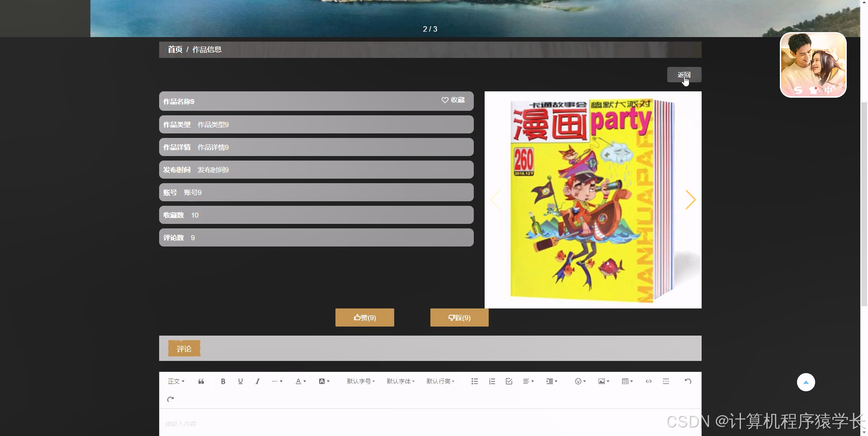Favorite the work with 收藏 heart
Image resolution: width=868 pixels, height=436 pixels.
453,100
